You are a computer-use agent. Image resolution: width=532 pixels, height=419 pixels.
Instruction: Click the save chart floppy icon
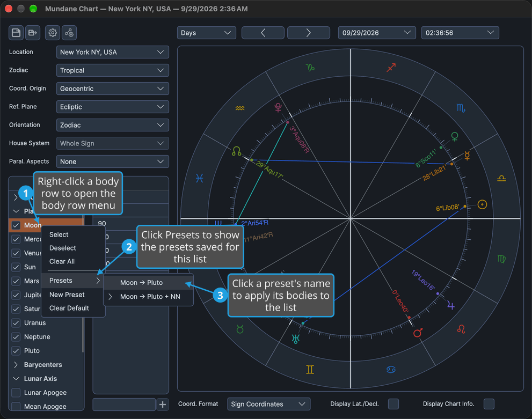click(x=16, y=33)
